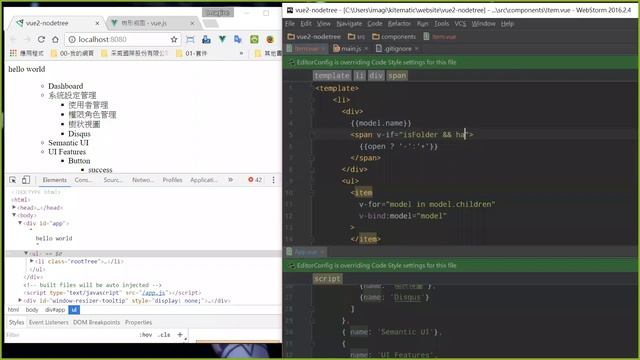The width and height of the screenshot is (640, 360).
Task: Go to Chrome home page
Action: (x=56, y=39)
